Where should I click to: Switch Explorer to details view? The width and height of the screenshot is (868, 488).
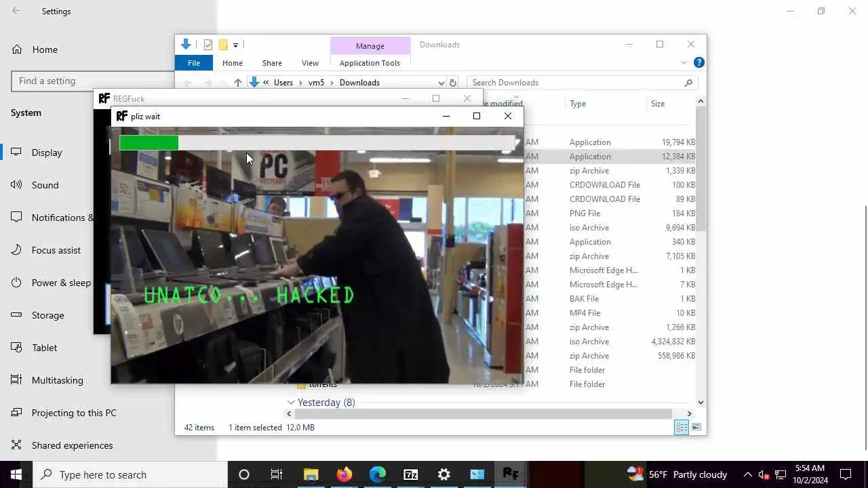pos(682,427)
